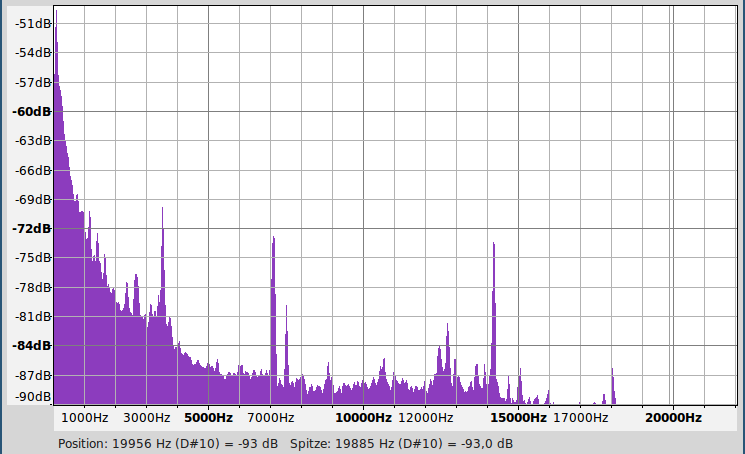Click the 3000Hz frequency label
745x454 pixels.
(x=146, y=418)
